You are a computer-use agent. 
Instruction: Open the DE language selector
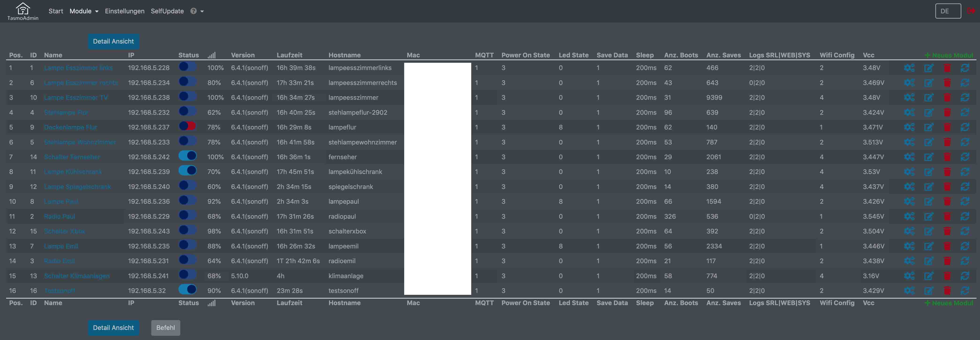pyautogui.click(x=948, y=11)
